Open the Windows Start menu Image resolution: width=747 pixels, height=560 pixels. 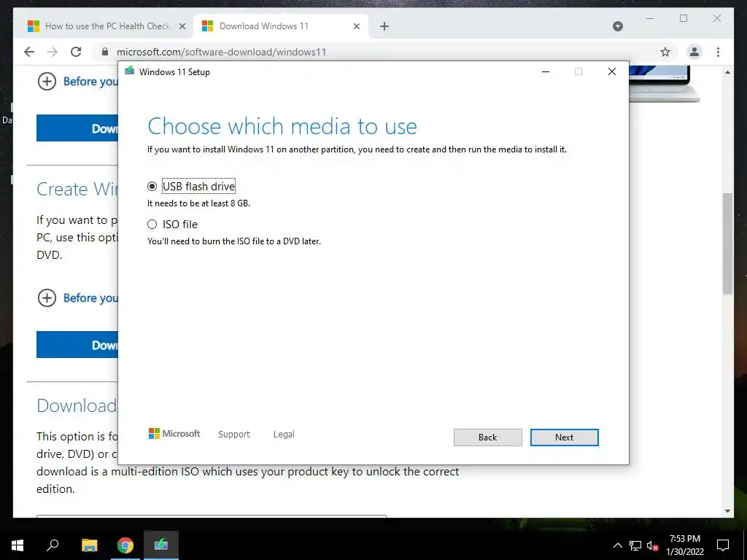(18, 545)
